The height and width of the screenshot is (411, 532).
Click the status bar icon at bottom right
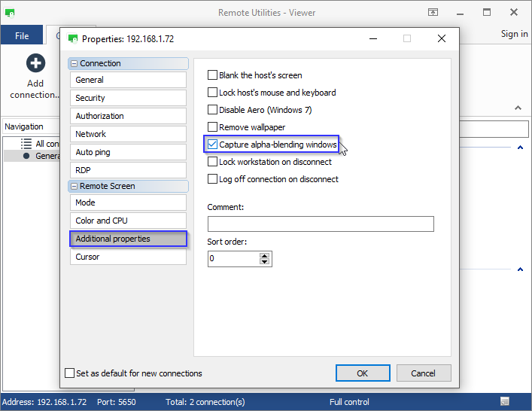505,402
